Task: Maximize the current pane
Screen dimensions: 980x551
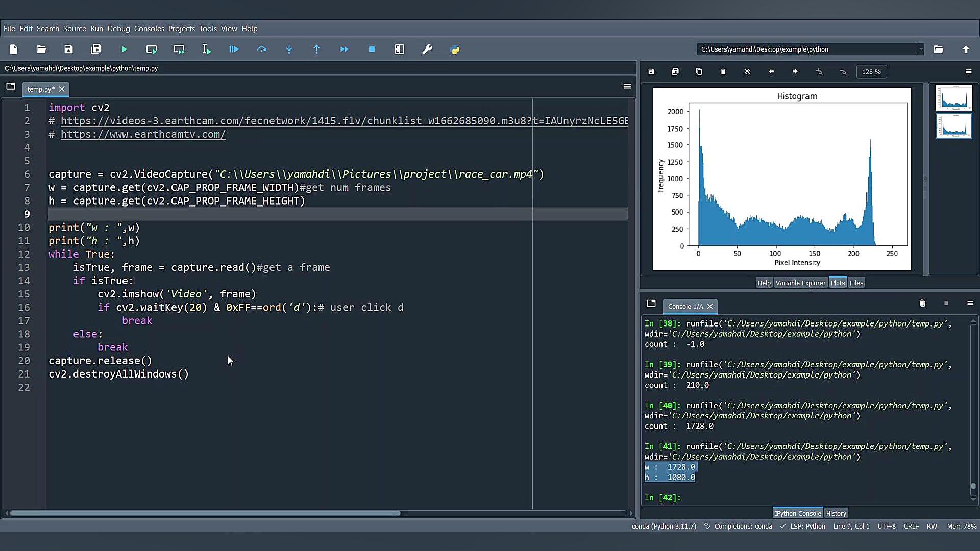Action: coord(400,49)
